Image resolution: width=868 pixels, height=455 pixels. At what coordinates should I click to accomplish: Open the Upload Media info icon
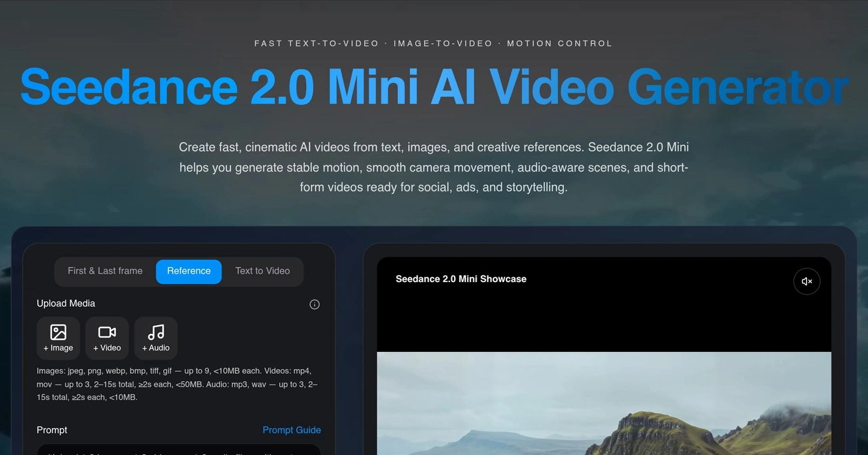[x=315, y=304]
